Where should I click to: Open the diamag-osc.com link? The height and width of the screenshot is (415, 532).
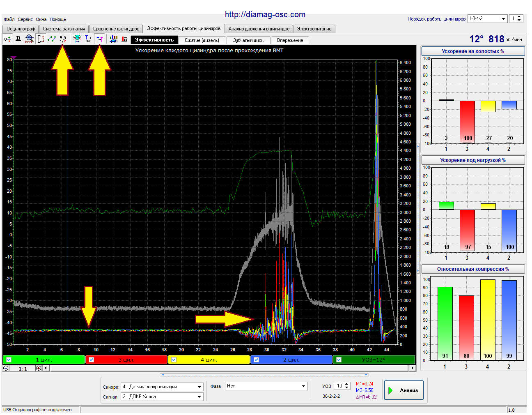(x=265, y=14)
